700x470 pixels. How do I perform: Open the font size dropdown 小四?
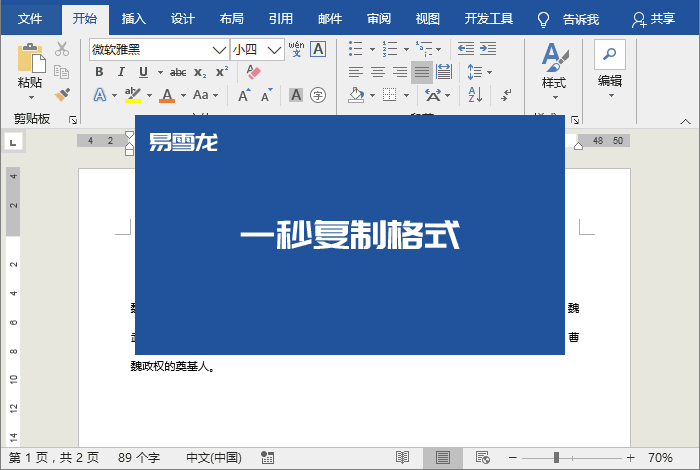[x=274, y=50]
